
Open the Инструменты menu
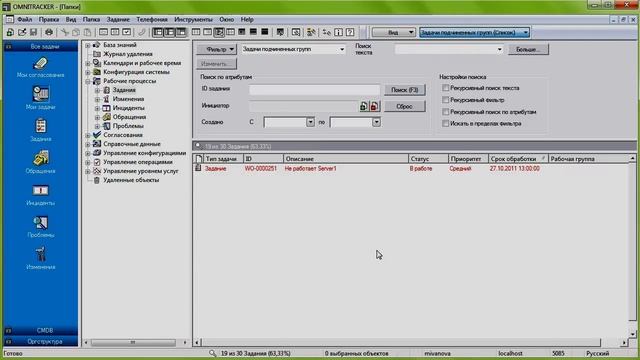click(x=193, y=19)
